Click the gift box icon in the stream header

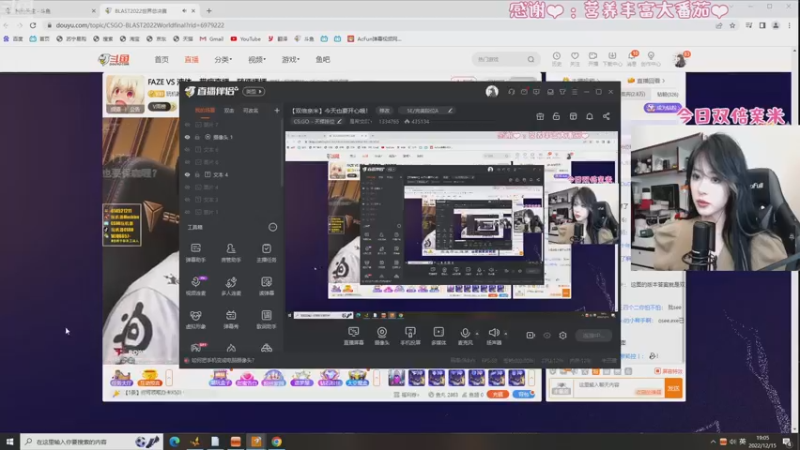540,116
